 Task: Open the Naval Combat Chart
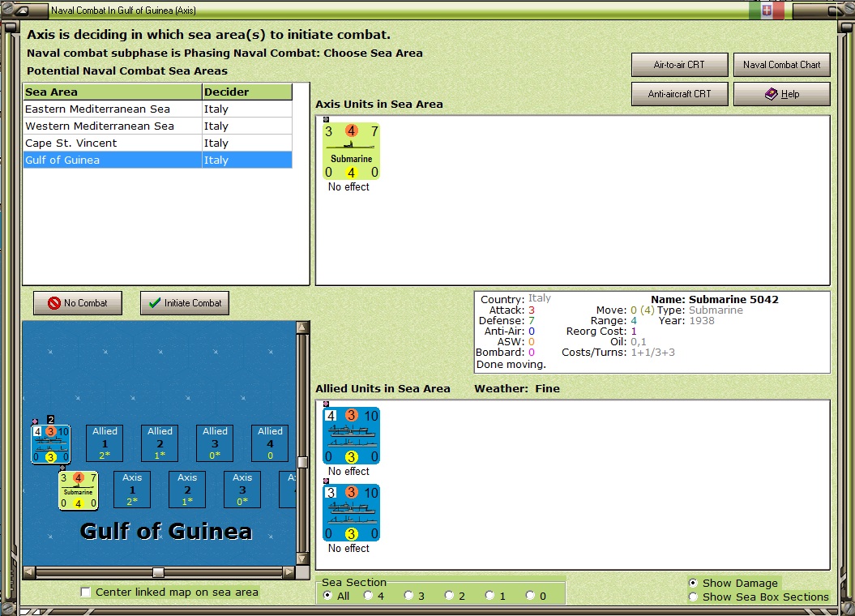pyautogui.click(x=781, y=65)
